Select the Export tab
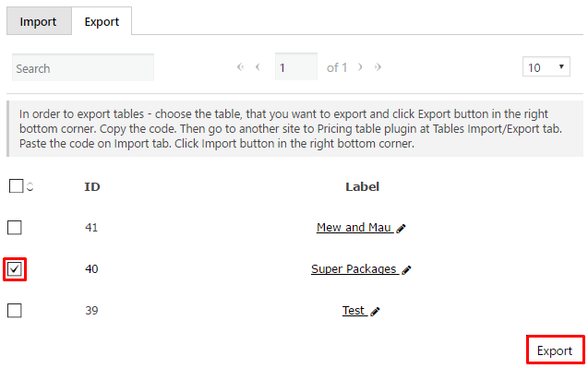The image size is (588, 368). [102, 21]
